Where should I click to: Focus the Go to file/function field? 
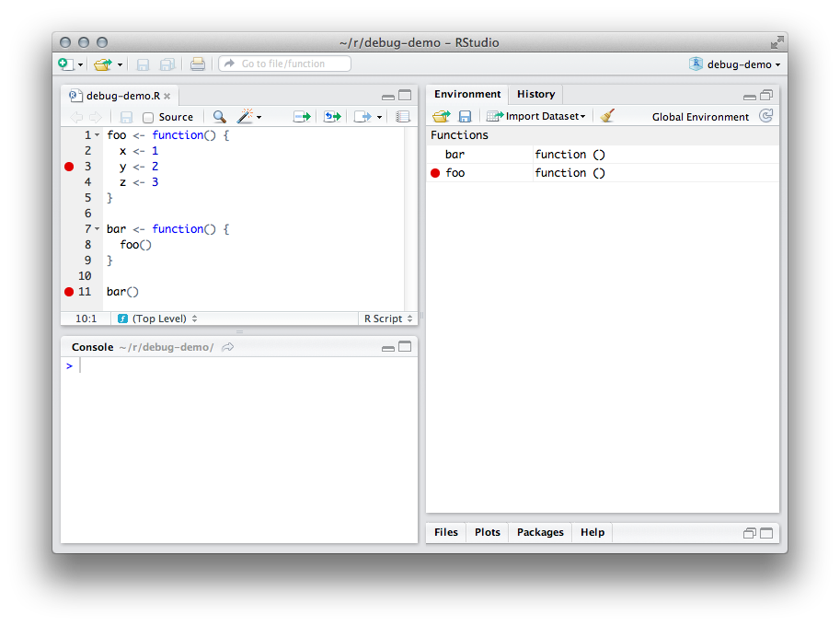284,64
